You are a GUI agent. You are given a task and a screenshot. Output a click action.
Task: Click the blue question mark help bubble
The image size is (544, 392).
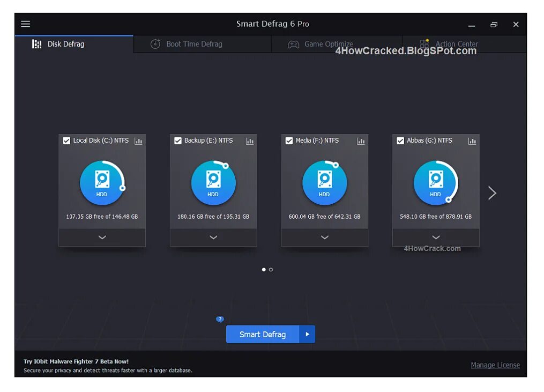[220, 320]
